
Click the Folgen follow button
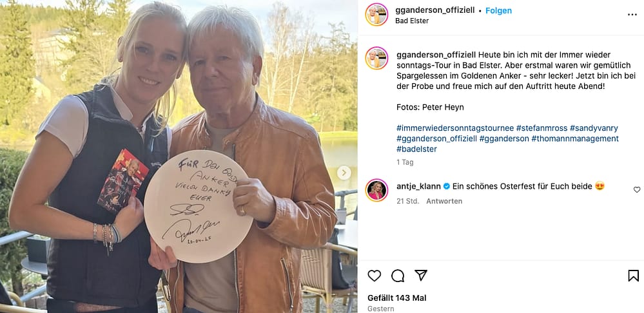click(498, 11)
